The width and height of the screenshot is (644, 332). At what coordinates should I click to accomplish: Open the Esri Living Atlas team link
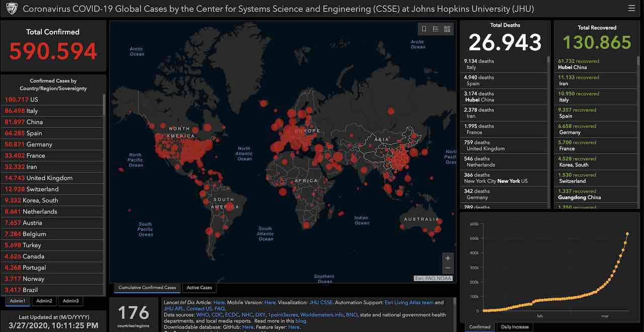click(x=409, y=303)
